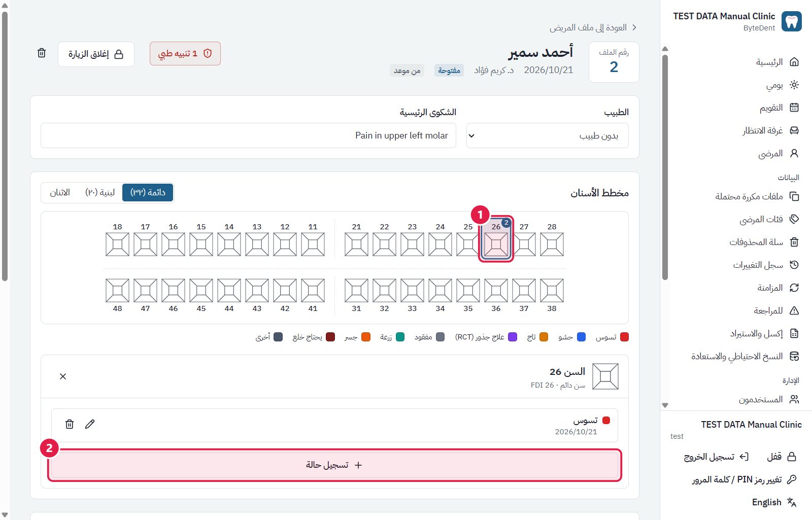
Task: Select the دائمة (٣٢) permanent teeth tab
Action: click(x=148, y=192)
